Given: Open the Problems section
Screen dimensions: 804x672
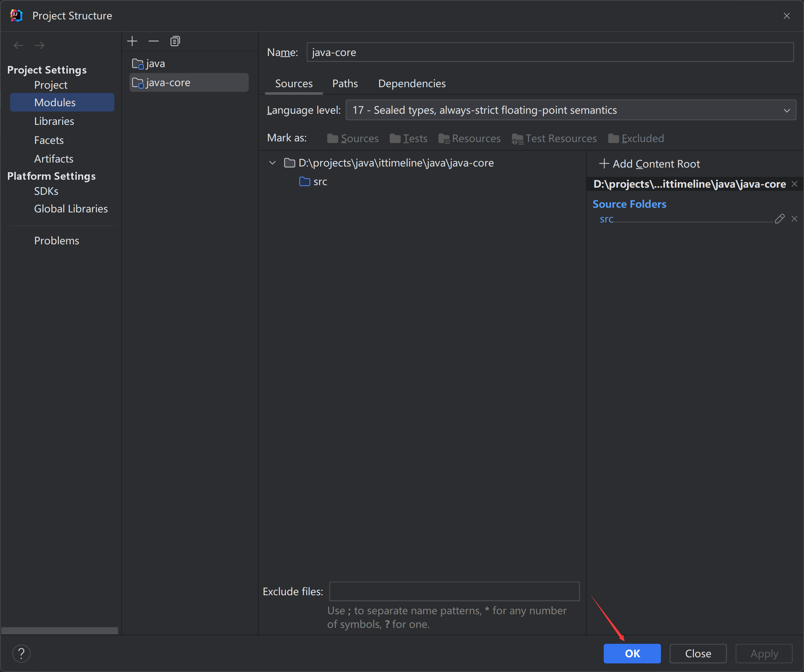Looking at the screenshot, I should pyautogui.click(x=57, y=240).
